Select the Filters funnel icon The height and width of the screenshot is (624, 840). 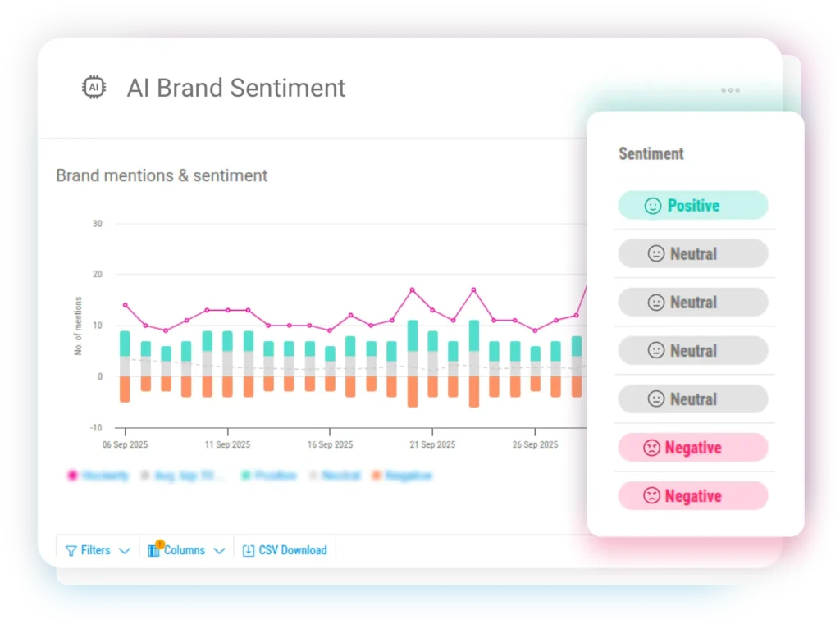pyautogui.click(x=71, y=550)
